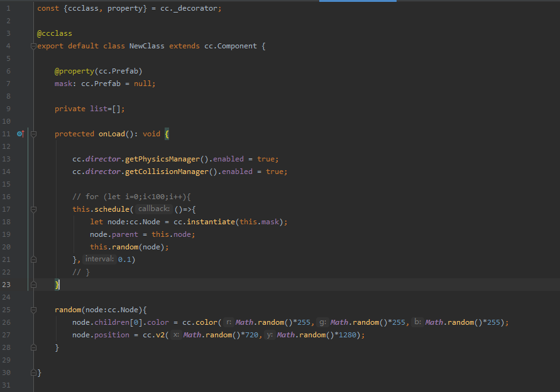
Task: Click line number 23 in the gutter
Action: tap(6, 285)
